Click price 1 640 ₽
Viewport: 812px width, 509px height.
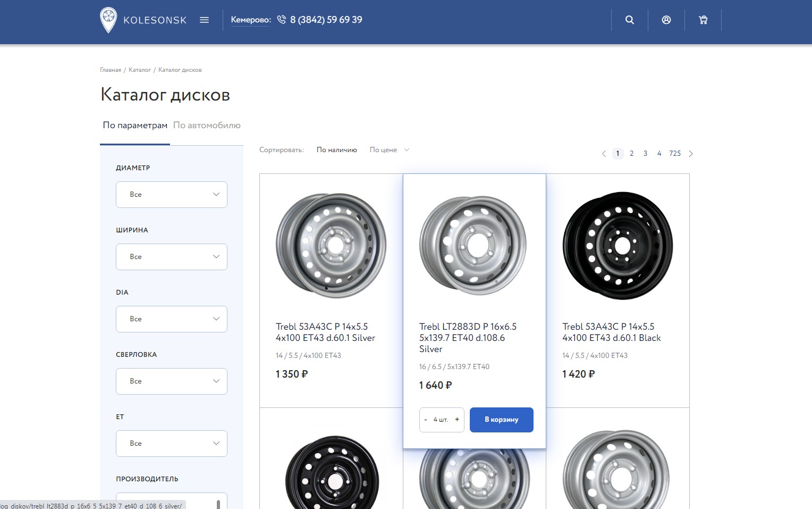[x=435, y=386]
